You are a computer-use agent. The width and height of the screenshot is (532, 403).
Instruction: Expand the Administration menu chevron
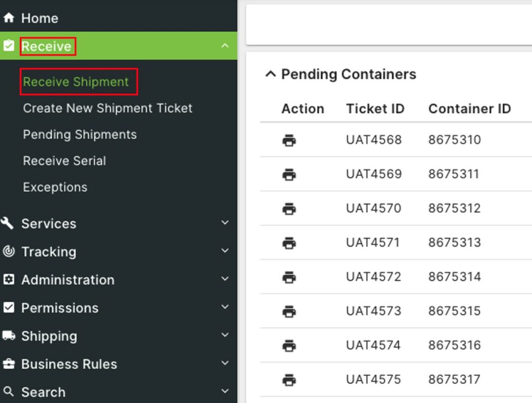coord(225,279)
